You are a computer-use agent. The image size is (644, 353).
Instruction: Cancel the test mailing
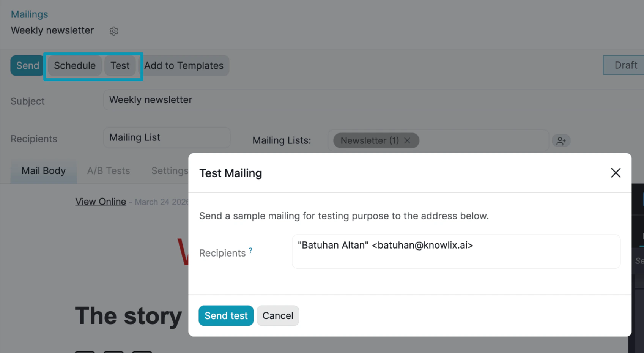click(278, 315)
